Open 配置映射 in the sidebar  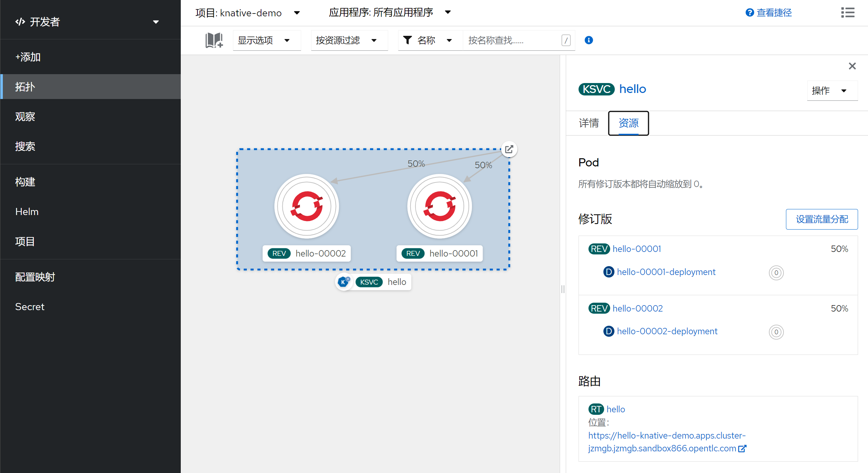(x=90, y=277)
